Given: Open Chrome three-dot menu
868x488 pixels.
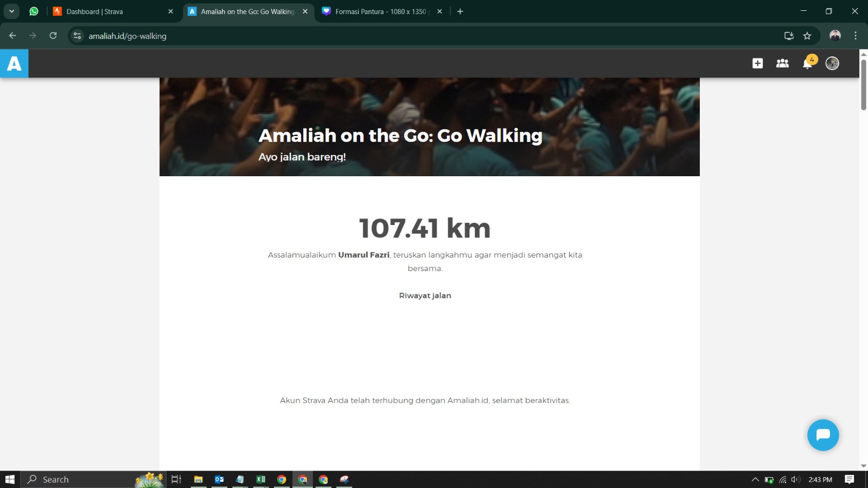Looking at the screenshot, I should pos(856,36).
